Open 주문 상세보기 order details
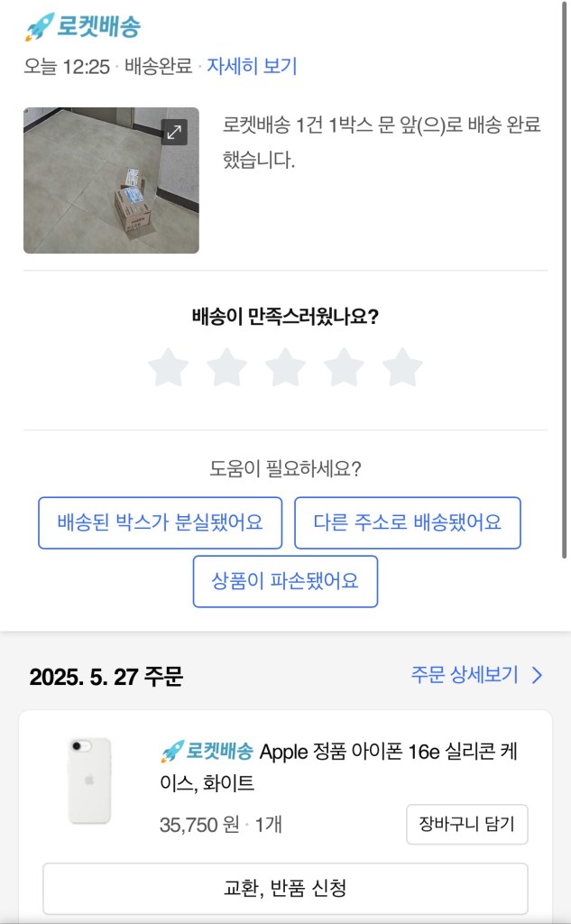The height and width of the screenshot is (924, 571). click(465, 675)
